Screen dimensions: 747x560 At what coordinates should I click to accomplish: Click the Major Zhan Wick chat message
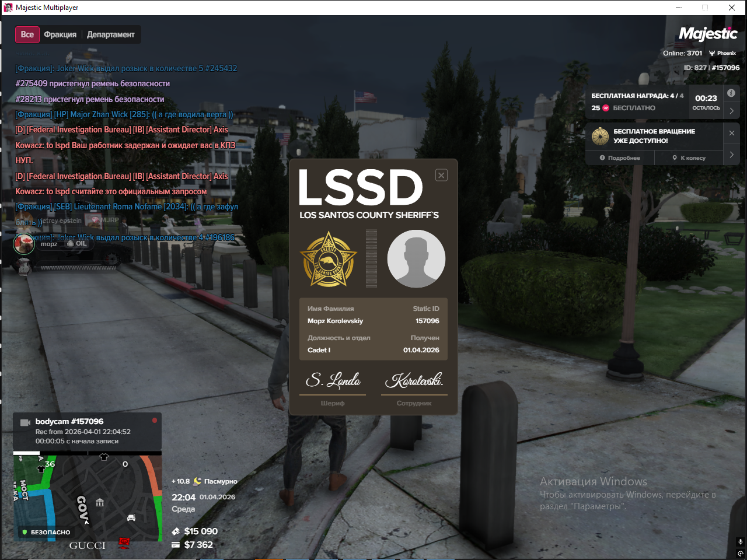[124, 114]
